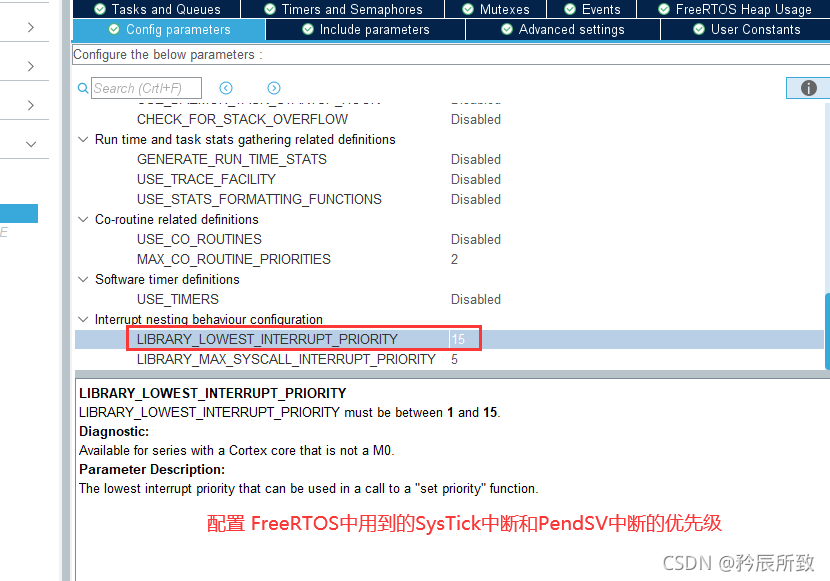This screenshot has height=581, width=830.
Task: Click the parameter list vertical scrollbar
Action: pos(827,332)
